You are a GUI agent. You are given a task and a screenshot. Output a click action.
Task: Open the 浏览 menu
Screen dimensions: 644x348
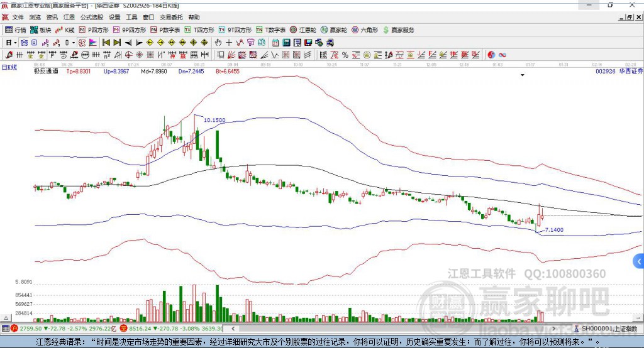(35, 17)
